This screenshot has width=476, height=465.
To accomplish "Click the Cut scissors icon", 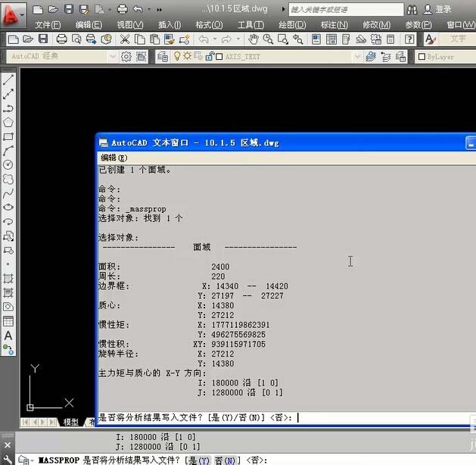I will pyautogui.click(x=125, y=39).
